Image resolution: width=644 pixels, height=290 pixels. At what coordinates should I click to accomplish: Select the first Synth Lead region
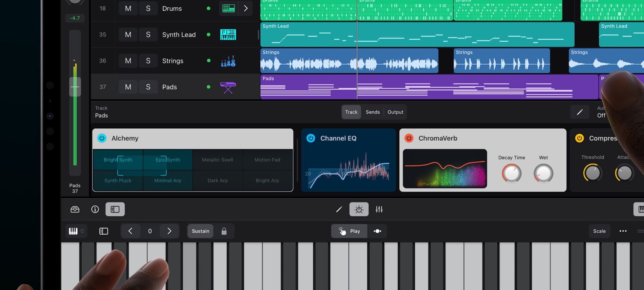417,35
